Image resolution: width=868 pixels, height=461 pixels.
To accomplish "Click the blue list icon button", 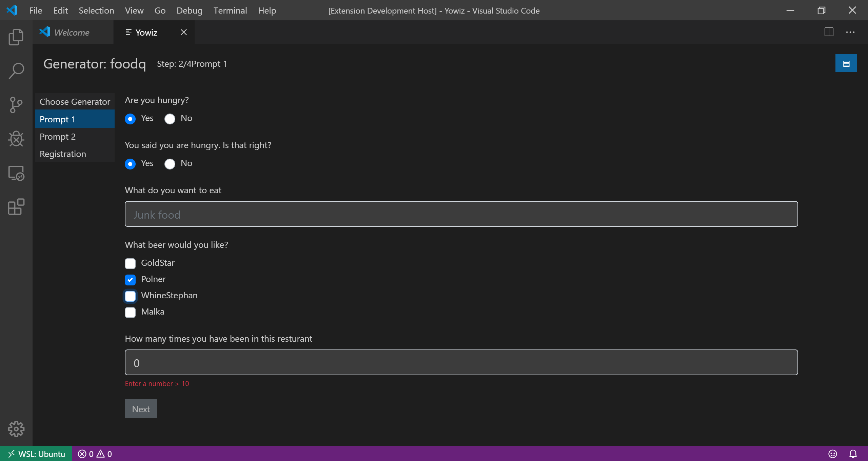I will point(846,63).
